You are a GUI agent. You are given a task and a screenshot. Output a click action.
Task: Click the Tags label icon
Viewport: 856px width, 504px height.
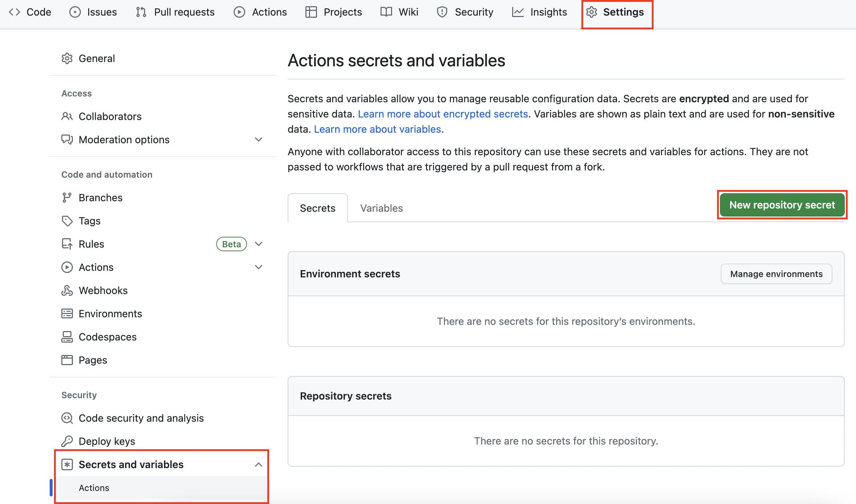67,221
